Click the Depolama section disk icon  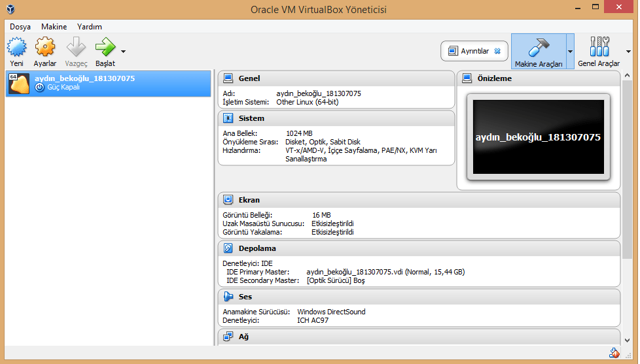228,248
